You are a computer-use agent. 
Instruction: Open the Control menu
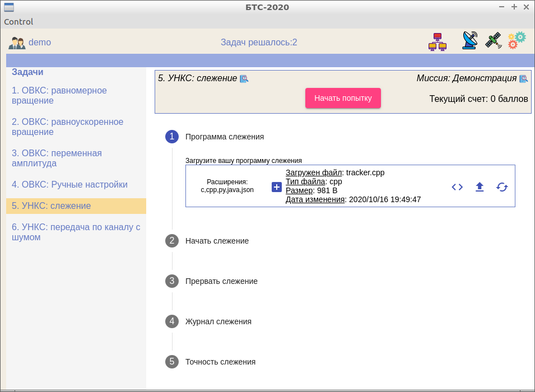(18, 22)
